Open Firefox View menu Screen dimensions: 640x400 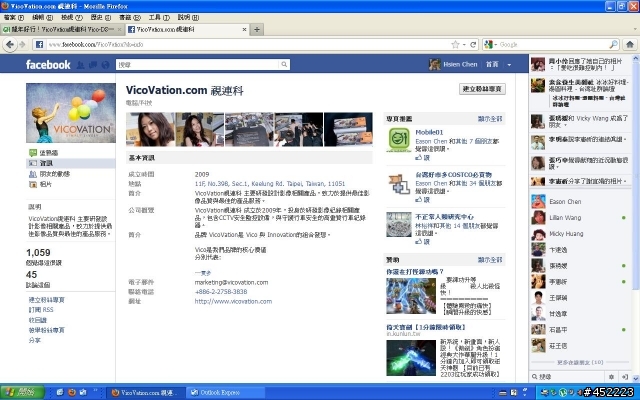[x=72, y=18]
